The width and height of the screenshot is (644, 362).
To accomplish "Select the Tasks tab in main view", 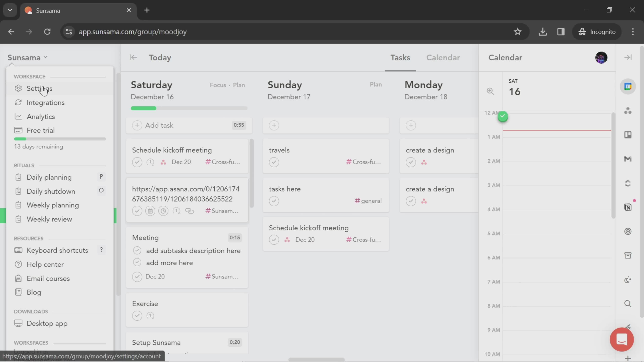I will (x=400, y=57).
